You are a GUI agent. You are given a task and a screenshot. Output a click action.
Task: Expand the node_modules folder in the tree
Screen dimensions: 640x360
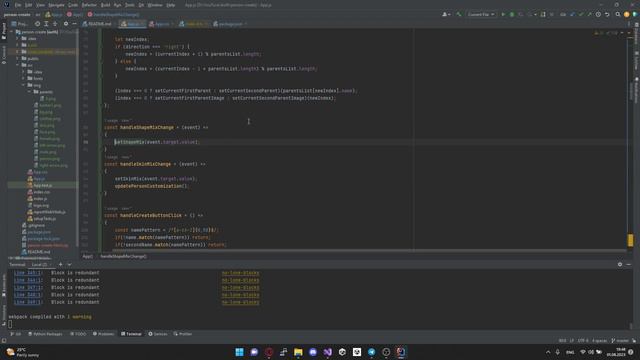[18, 52]
